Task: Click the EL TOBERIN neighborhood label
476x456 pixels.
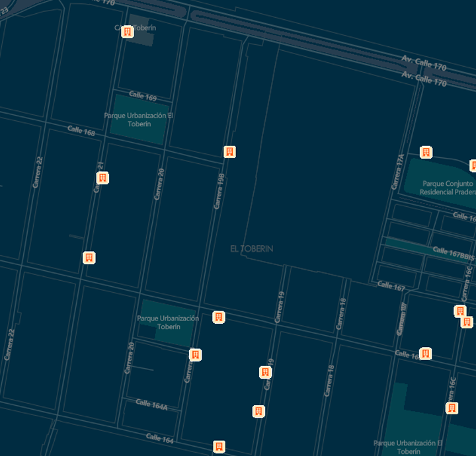Action: [251, 249]
